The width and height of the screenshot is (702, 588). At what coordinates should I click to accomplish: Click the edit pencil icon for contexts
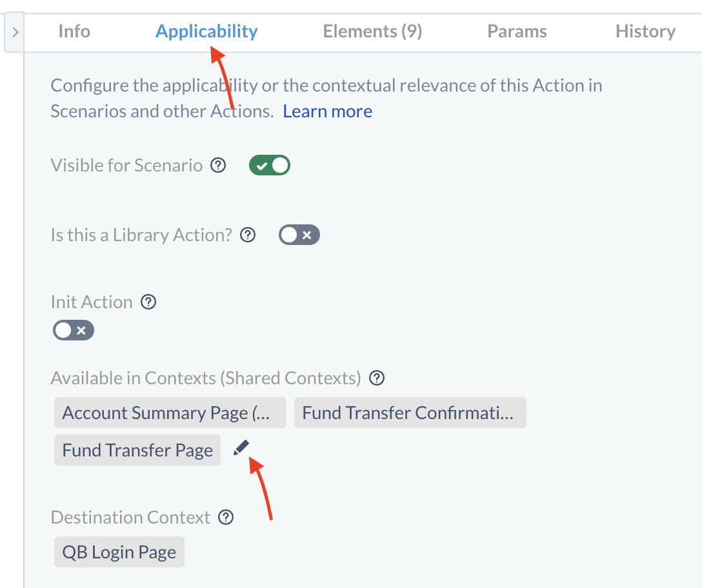(241, 448)
